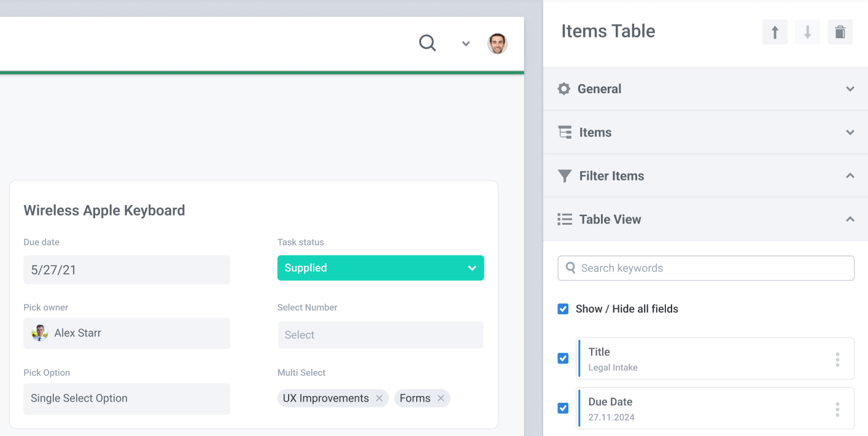Click inside the Search keywords input
This screenshot has height=436, width=868.
675,268
